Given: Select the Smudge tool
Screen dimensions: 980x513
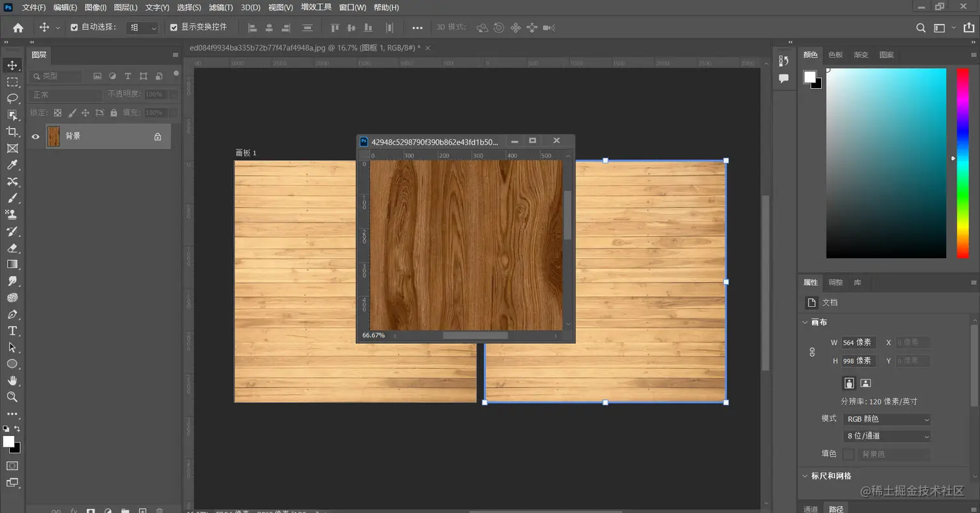Looking at the screenshot, I should (12, 281).
